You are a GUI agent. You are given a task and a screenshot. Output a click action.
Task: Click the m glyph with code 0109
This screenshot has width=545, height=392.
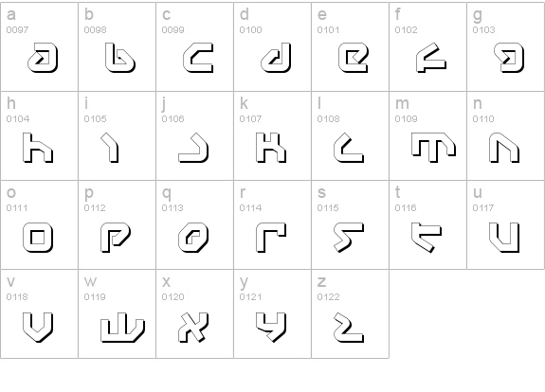[x=427, y=135]
